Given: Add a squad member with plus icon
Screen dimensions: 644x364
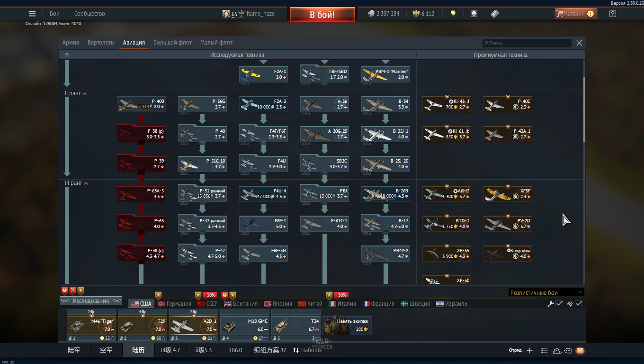Looking at the screenshot, I should [529, 351].
